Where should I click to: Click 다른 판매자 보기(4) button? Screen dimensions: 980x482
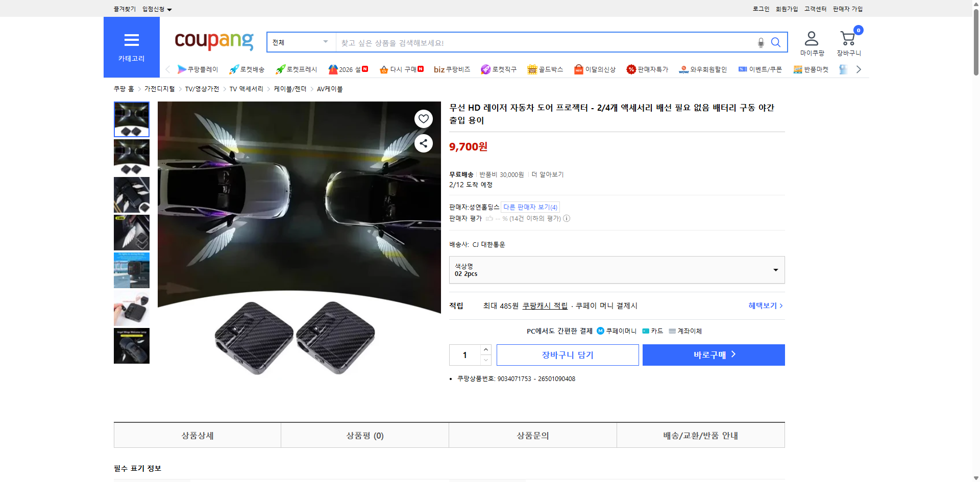coord(529,207)
